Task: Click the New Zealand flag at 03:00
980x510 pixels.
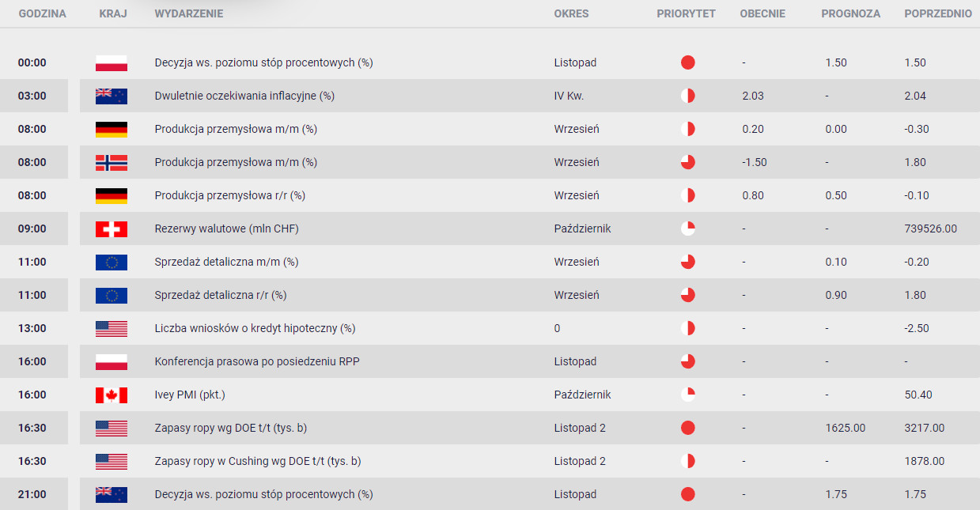Action: click(x=111, y=96)
